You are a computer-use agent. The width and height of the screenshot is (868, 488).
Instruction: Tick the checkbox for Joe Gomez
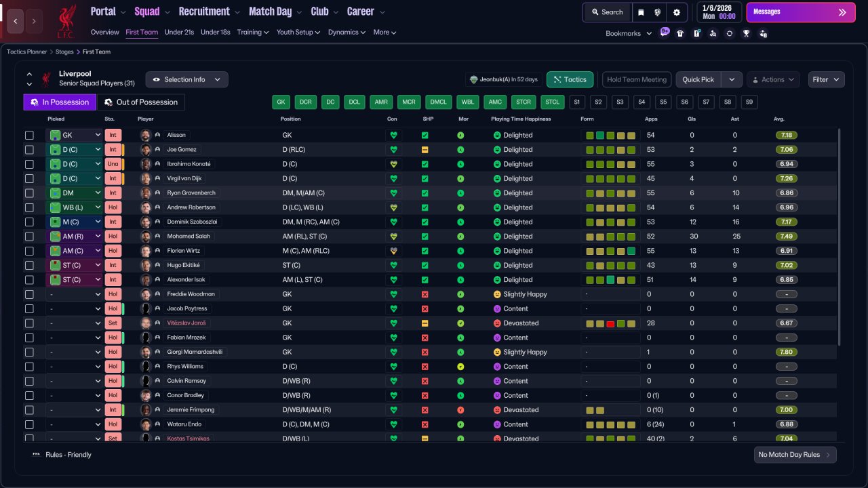click(29, 150)
